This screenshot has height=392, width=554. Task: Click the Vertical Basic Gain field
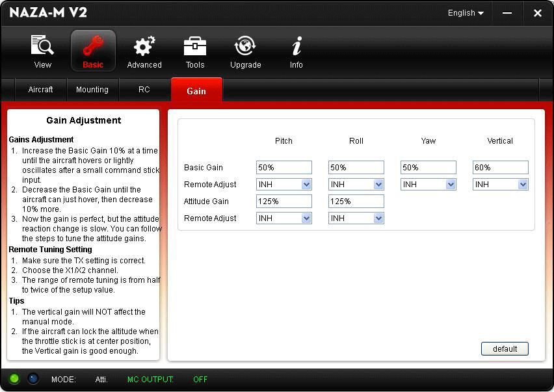click(500, 168)
